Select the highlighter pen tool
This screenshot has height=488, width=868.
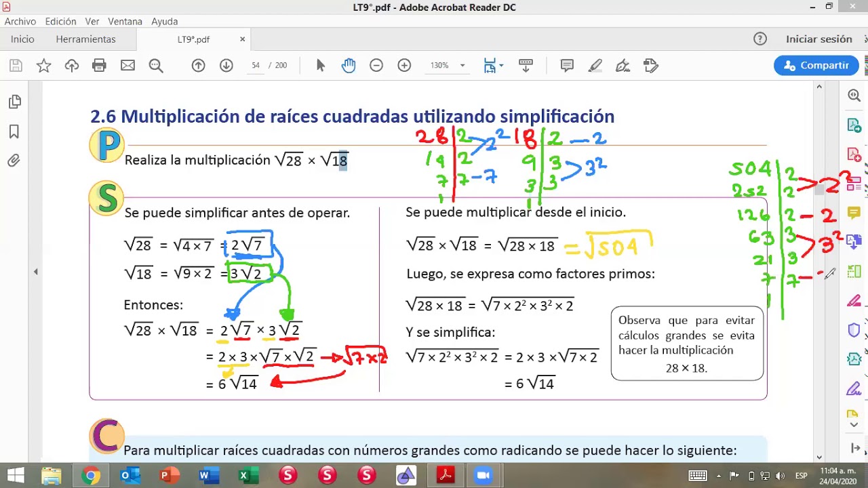point(595,66)
